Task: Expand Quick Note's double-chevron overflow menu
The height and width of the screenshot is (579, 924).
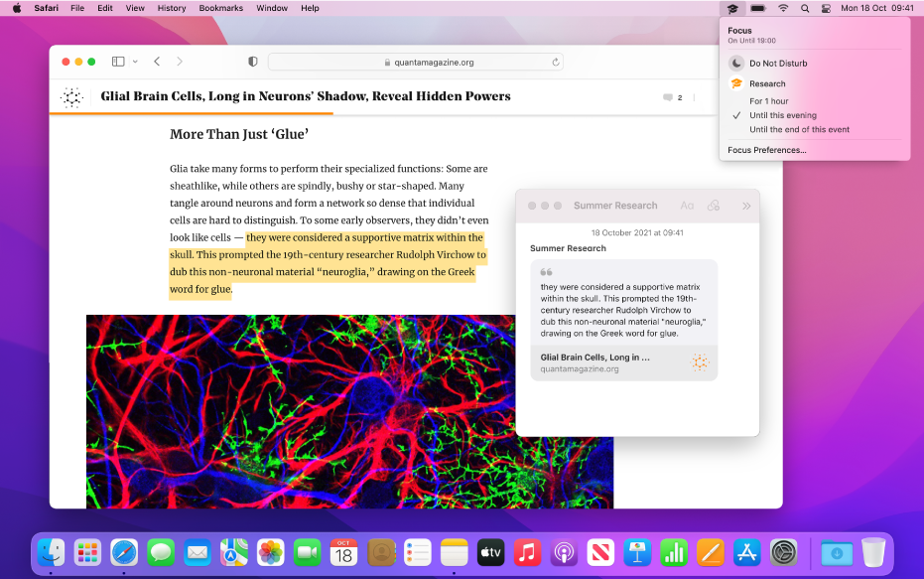Action: click(746, 206)
